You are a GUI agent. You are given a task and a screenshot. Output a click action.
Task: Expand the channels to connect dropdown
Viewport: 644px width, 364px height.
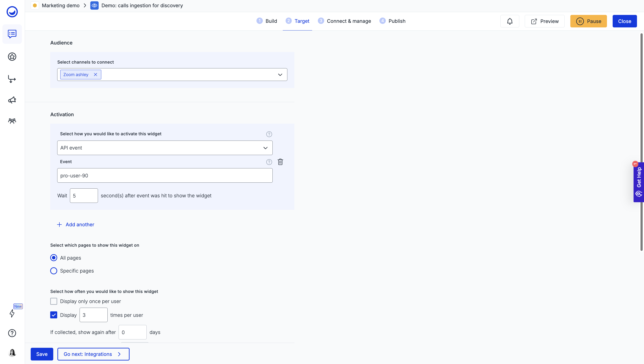280,75
